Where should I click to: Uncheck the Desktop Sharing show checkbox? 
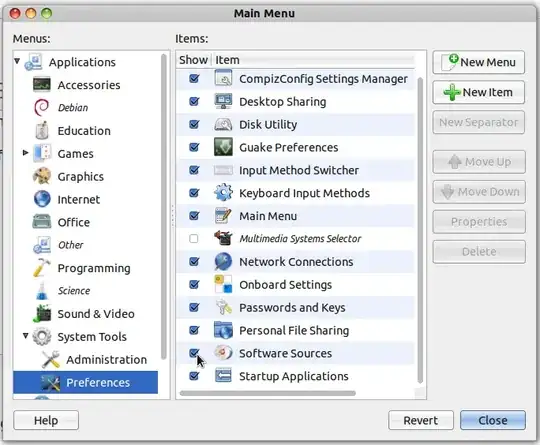[x=194, y=101]
